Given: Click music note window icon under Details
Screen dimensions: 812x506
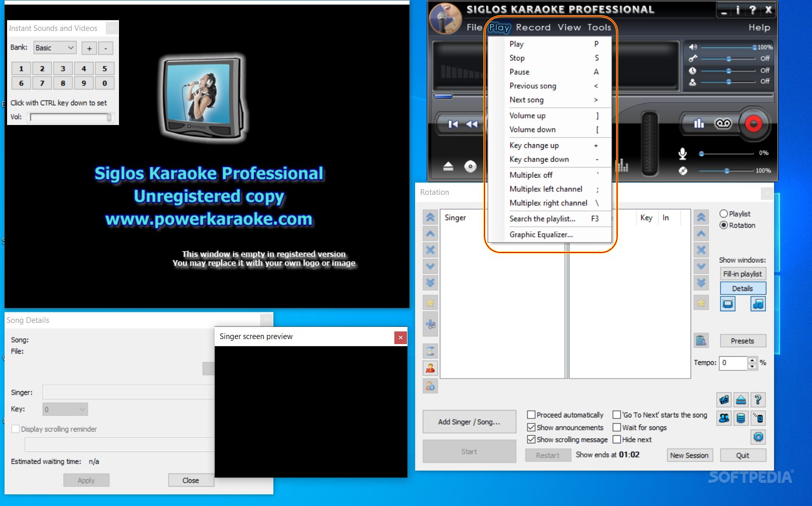Looking at the screenshot, I should point(758,304).
